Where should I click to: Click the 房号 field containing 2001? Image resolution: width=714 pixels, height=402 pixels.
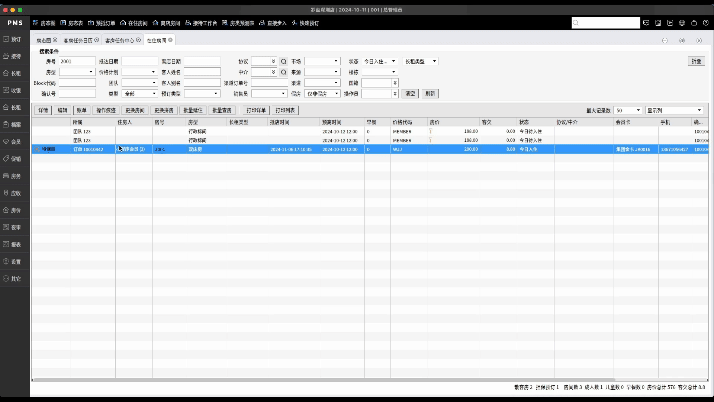coord(77,61)
